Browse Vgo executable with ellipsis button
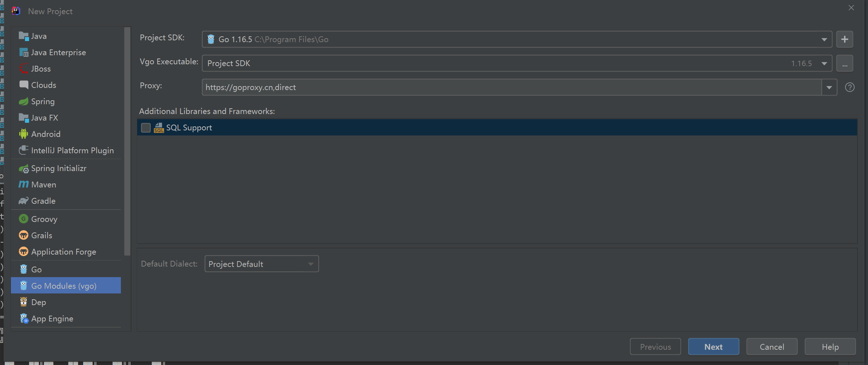The image size is (868, 365). point(844,64)
